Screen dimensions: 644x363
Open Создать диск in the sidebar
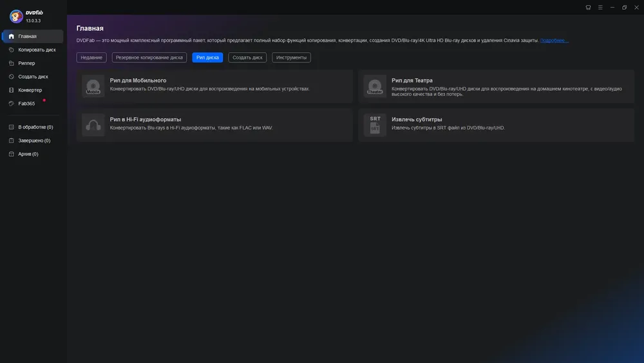pyautogui.click(x=33, y=77)
